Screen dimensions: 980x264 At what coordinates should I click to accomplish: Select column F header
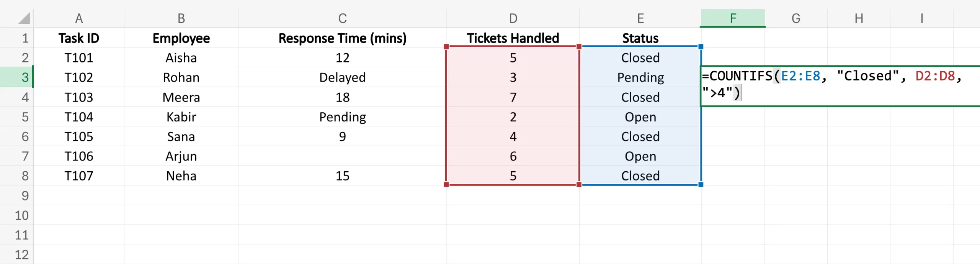733,18
